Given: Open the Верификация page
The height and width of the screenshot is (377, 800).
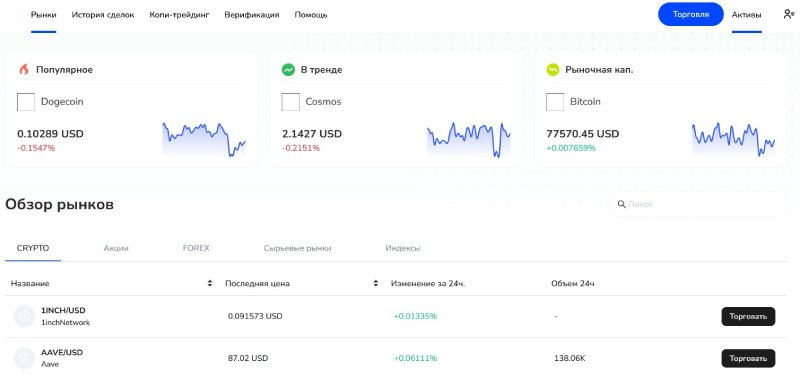Looking at the screenshot, I should point(252,15).
